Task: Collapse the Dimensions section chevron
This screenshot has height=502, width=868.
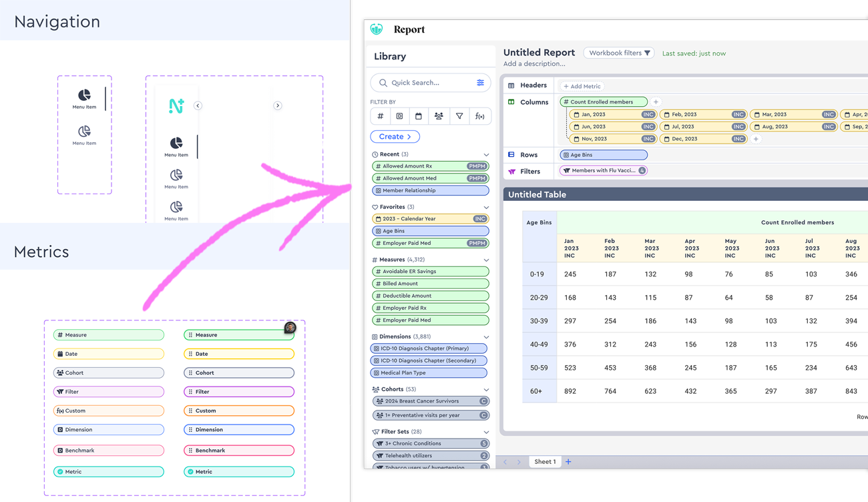Action: pos(486,337)
